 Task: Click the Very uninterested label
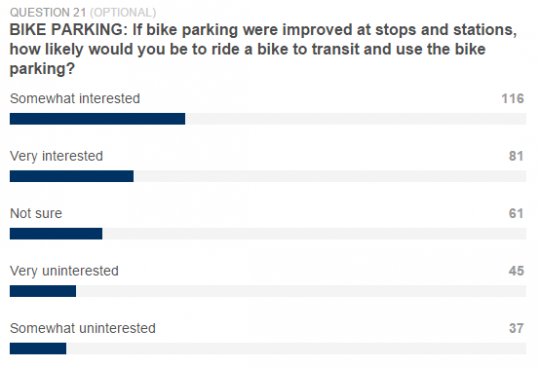pyautogui.click(x=64, y=271)
